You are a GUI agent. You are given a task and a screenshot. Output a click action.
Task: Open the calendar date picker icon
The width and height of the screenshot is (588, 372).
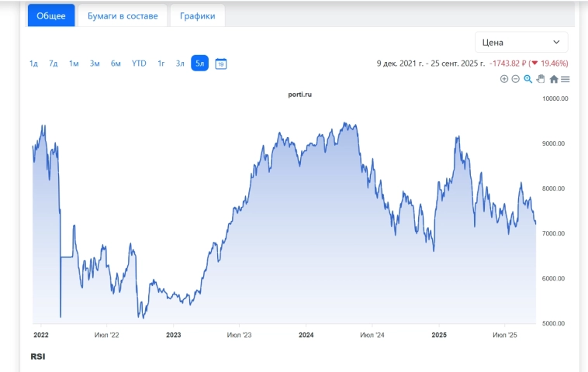coord(220,64)
